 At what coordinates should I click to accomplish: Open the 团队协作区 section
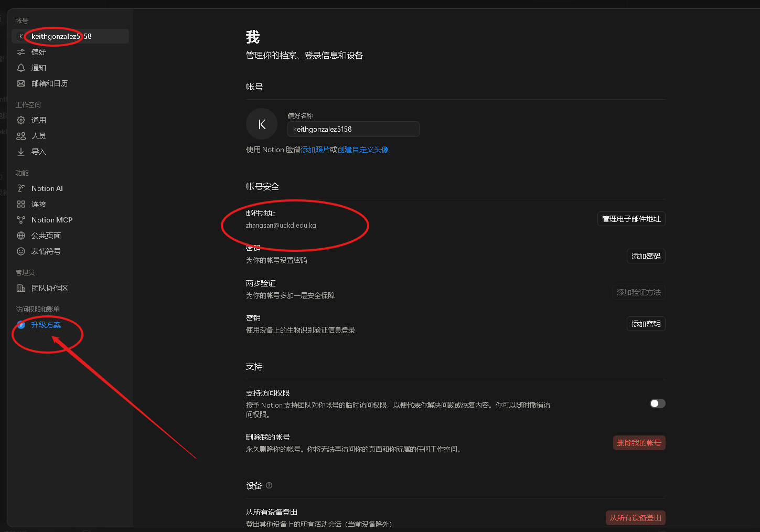70,288
